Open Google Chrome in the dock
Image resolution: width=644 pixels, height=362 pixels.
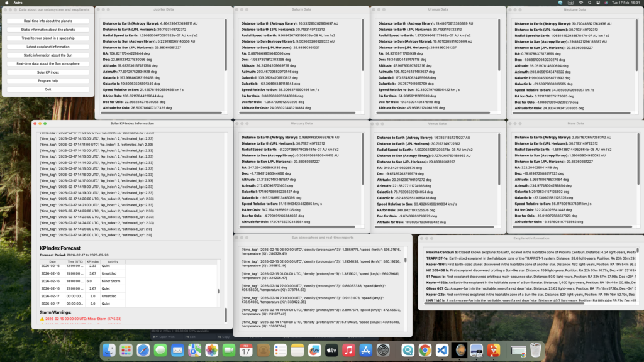click(425, 349)
